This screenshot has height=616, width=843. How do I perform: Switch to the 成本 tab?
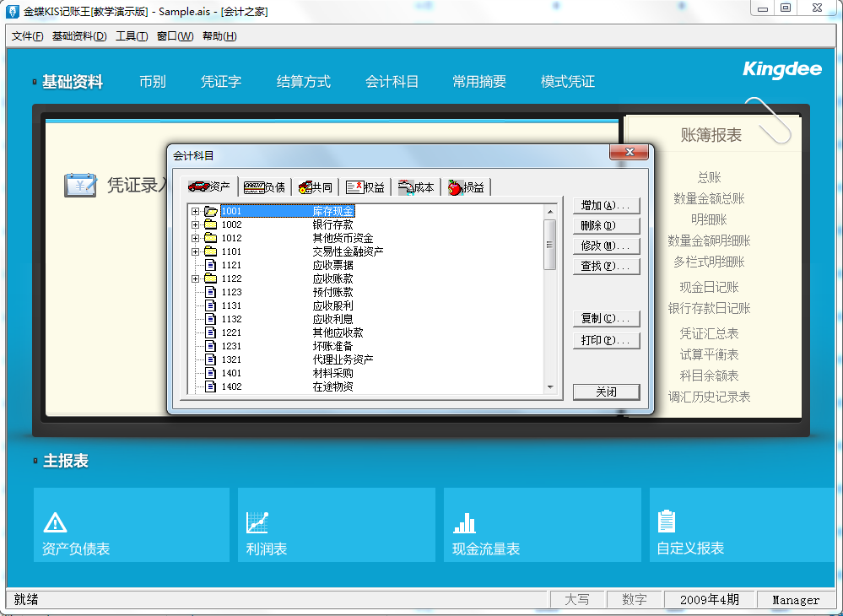click(416, 187)
